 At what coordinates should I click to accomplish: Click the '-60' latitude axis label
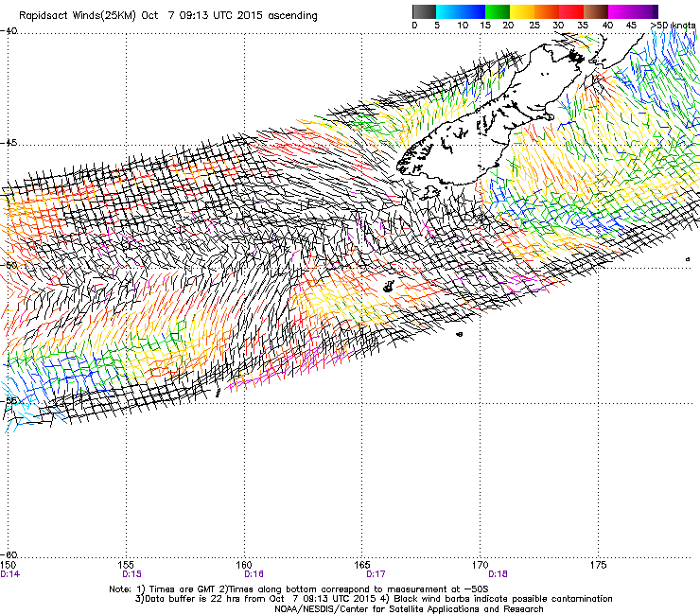9,555
